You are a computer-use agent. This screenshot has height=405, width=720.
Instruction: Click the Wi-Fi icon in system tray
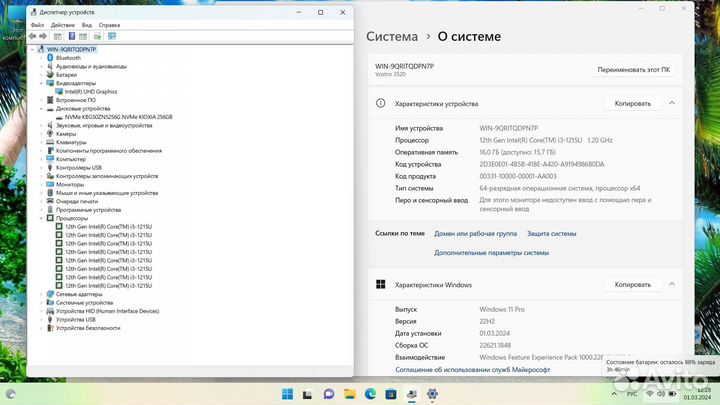pos(649,394)
